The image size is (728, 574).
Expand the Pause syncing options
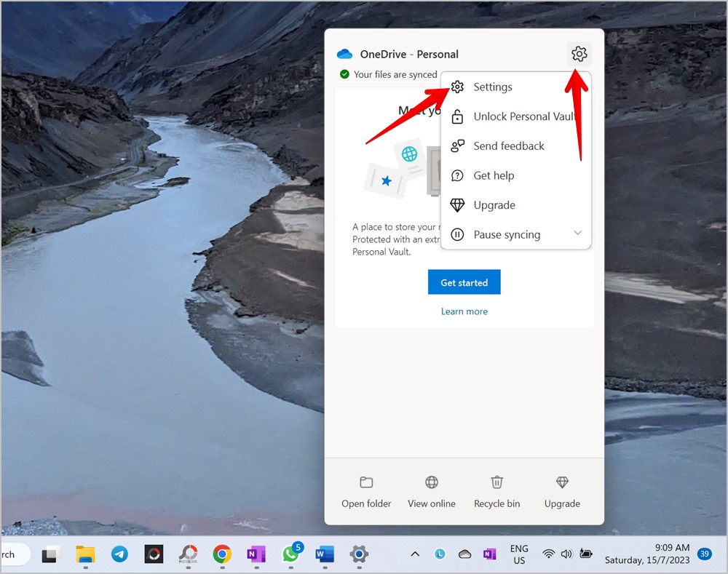point(515,234)
